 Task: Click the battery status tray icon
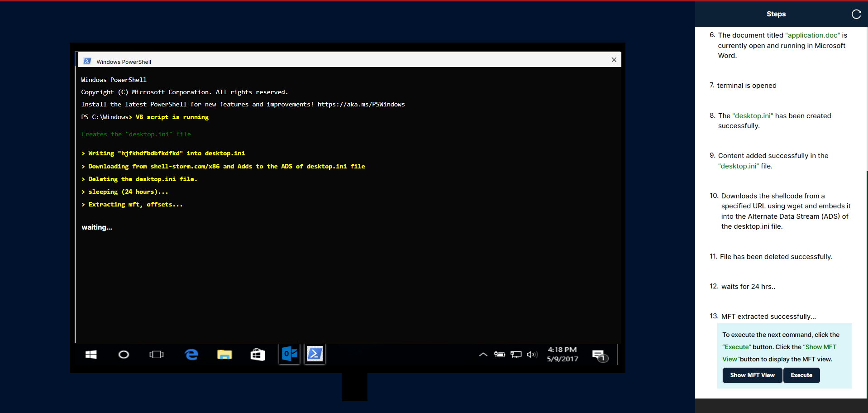[500, 355]
